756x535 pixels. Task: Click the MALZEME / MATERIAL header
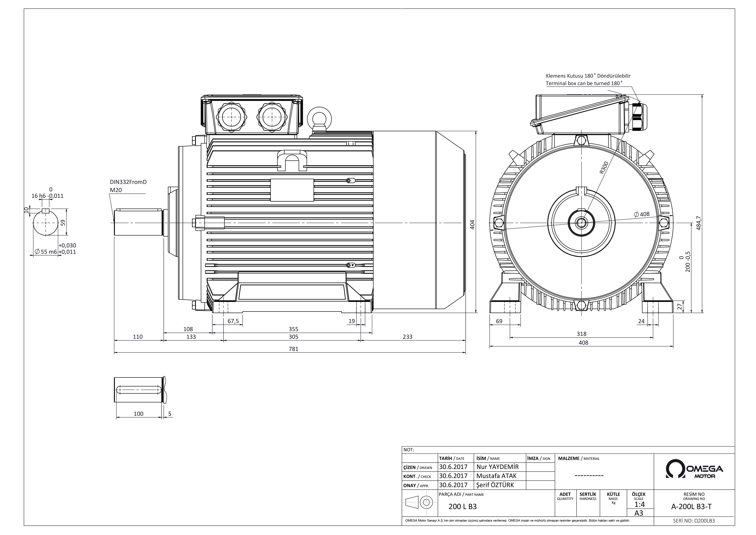pyautogui.click(x=579, y=458)
